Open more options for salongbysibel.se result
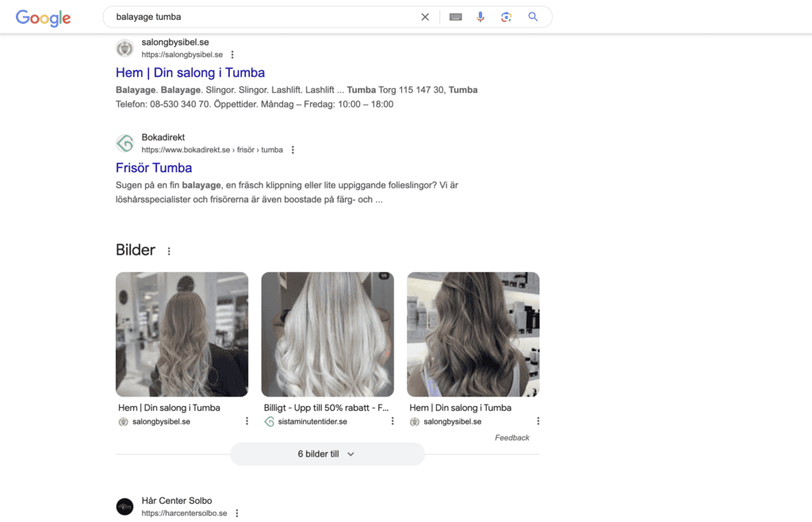This screenshot has width=812, height=522. (232, 55)
